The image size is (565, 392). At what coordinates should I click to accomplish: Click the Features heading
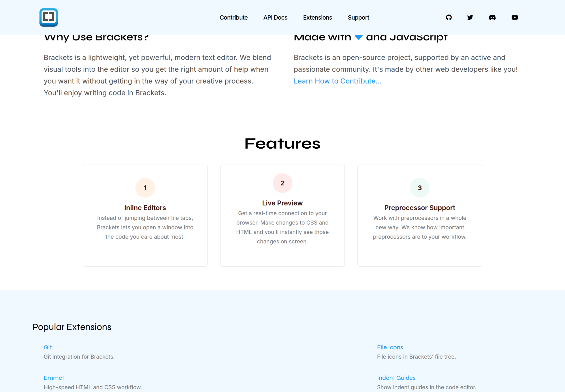click(x=282, y=144)
